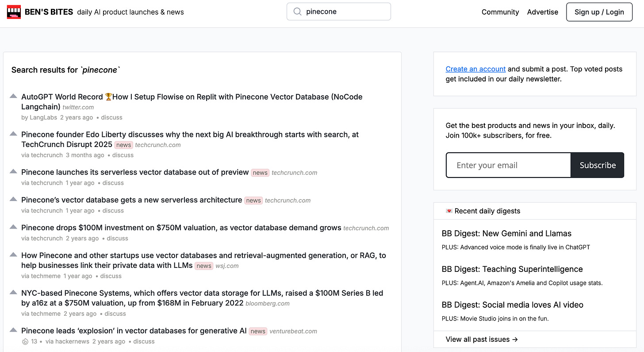644x352 pixels.
Task: Click discuss under the AutoGPT post
Action: 111,117
